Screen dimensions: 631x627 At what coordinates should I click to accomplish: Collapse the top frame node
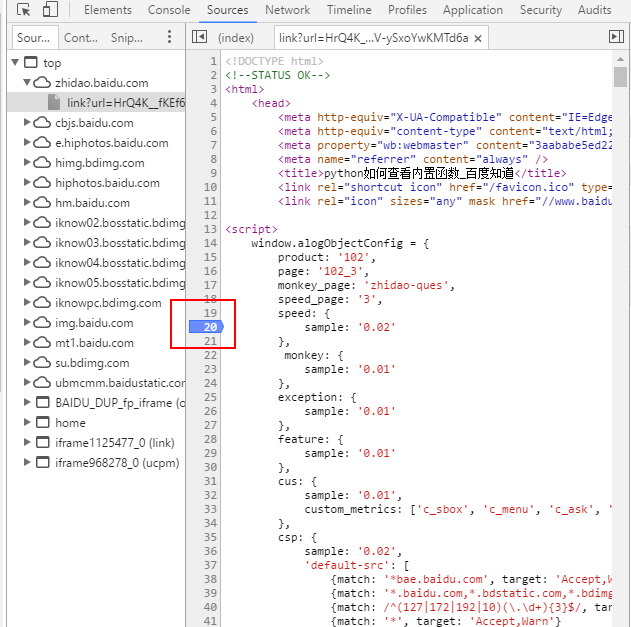pyautogui.click(x=15, y=62)
